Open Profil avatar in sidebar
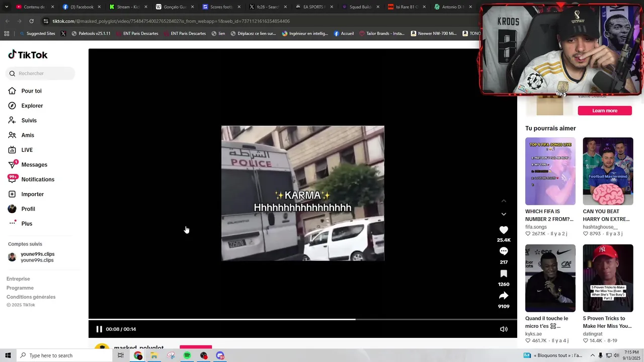The height and width of the screenshot is (362, 644). coord(12,209)
